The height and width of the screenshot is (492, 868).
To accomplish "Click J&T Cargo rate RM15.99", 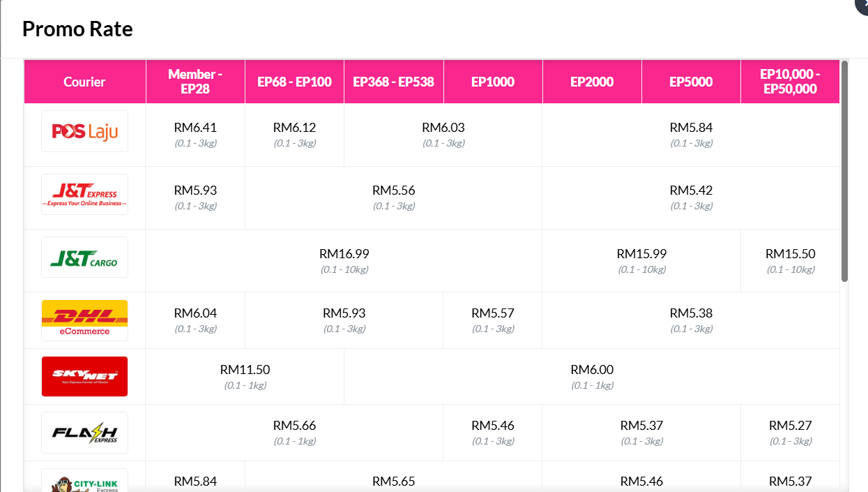I will (641, 254).
